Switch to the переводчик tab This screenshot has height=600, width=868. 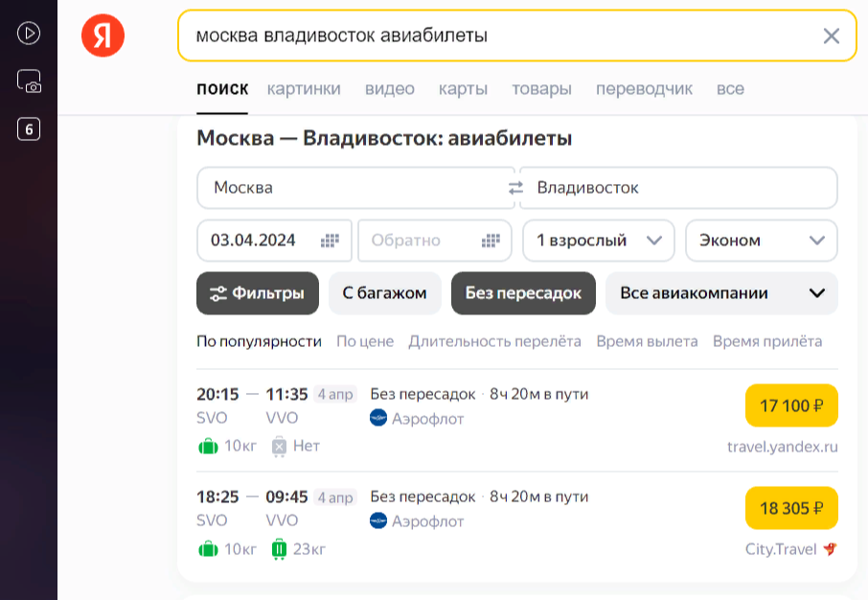[x=644, y=88]
